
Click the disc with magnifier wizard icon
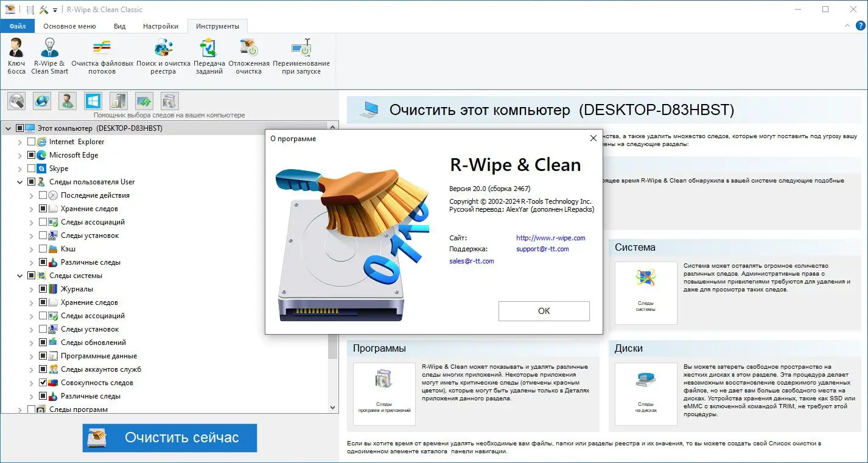16,100
